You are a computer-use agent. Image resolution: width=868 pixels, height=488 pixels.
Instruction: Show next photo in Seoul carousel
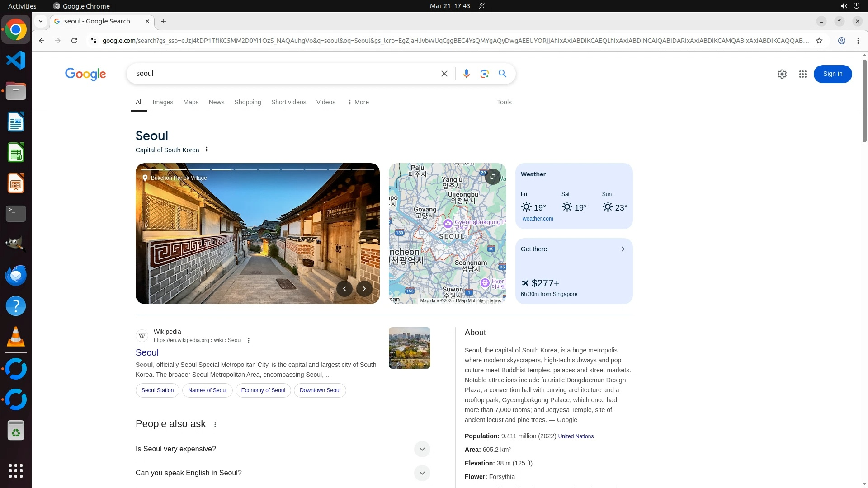[x=364, y=289]
